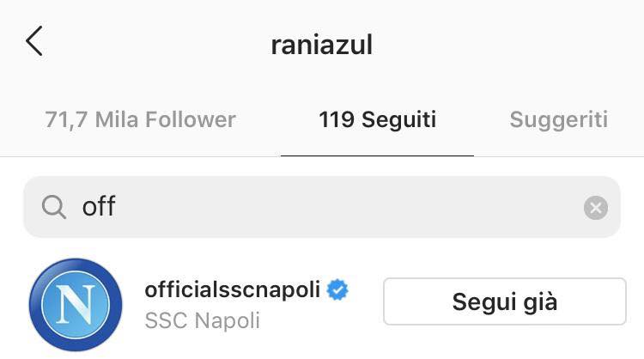Viewport: 644px width, 359px height.
Task: Open the SSC Napoli crest profile picture
Action: [76, 305]
